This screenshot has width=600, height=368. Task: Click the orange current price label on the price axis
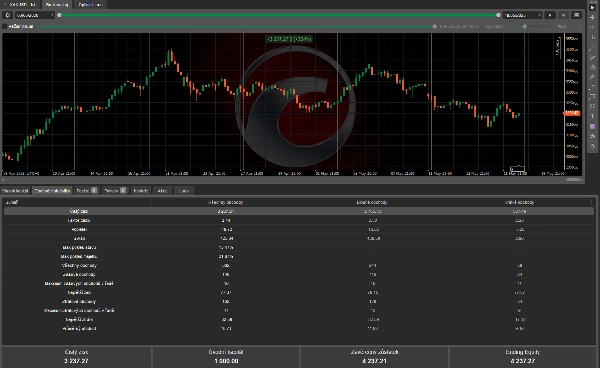point(572,113)
